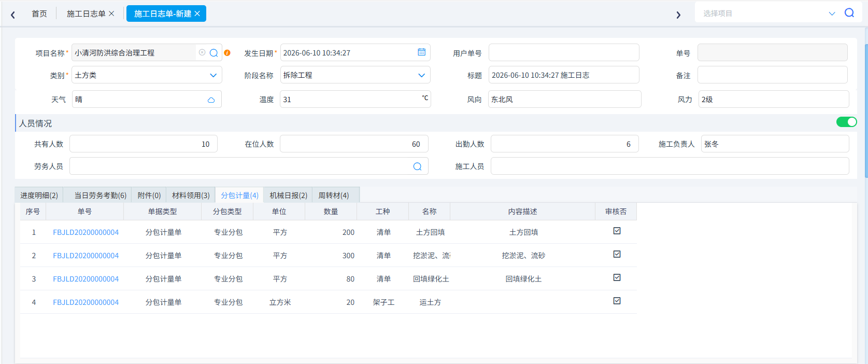Toggle the 人员情况 section switch

[x=846, y=122]
